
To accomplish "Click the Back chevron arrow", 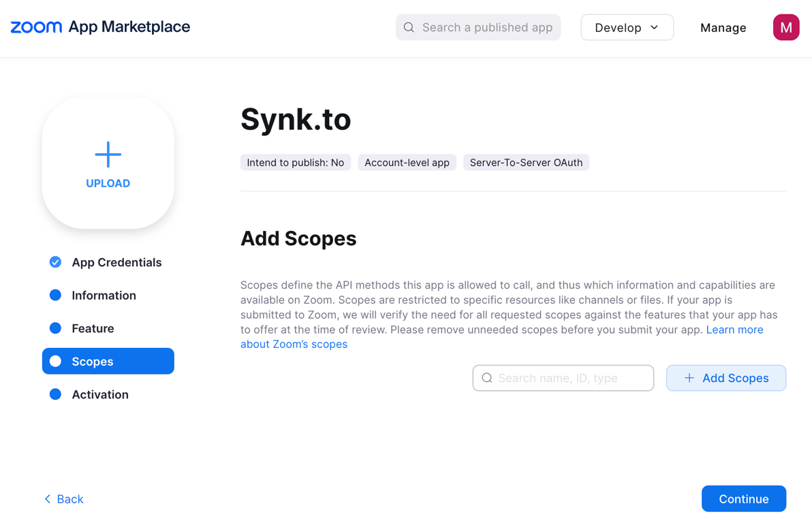I will click(x=48, y=499).
